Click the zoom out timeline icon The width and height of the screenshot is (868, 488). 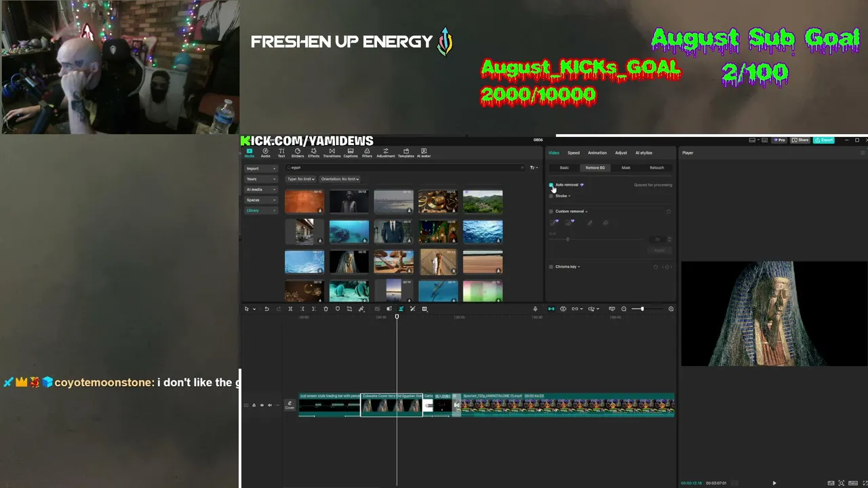(x=624, y=309)
